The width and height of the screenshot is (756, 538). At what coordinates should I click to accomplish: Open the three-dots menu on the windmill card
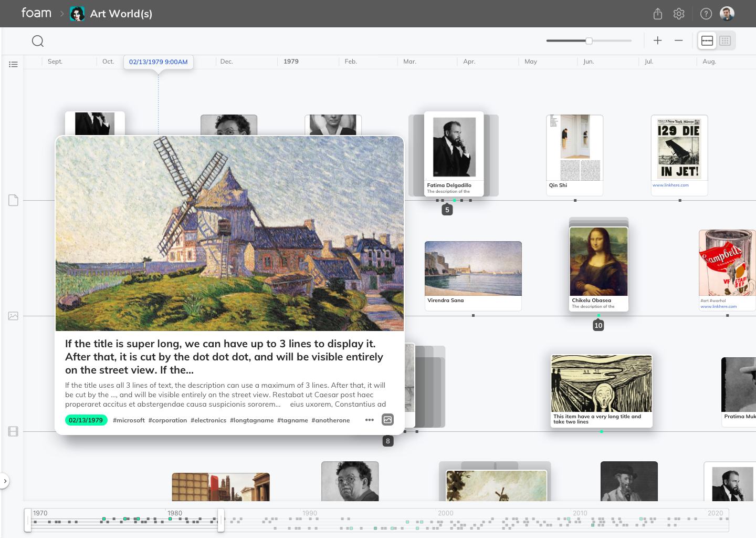click(370, 420)
